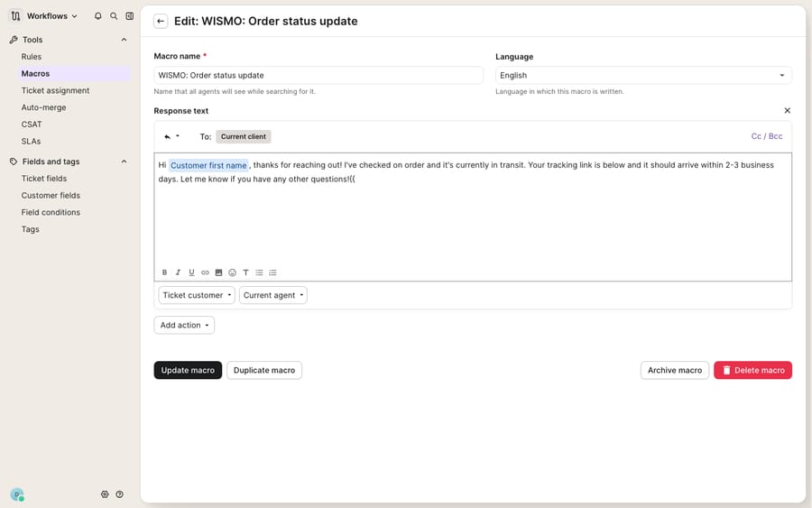Open help question mark icon
Screen dimensions: 812x508
point(120,494)
